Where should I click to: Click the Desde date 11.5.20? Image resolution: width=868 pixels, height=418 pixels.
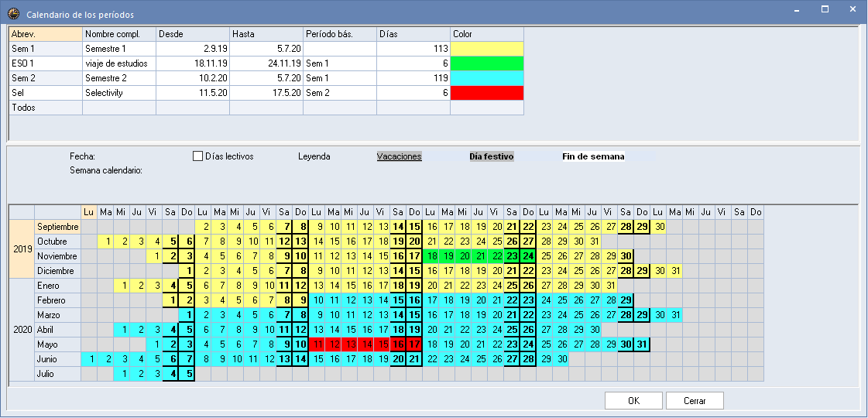(193, 93)
